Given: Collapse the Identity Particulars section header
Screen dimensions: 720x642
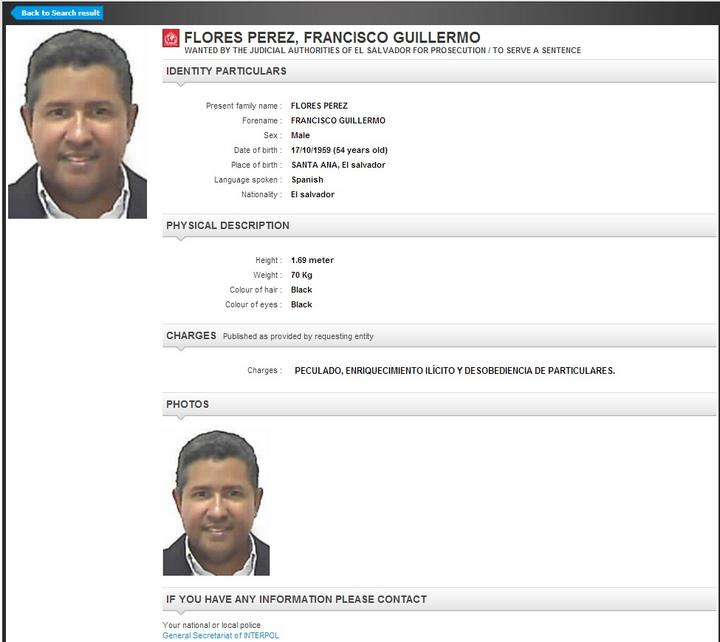Looking at the screenshot, I should coord(226,71).
